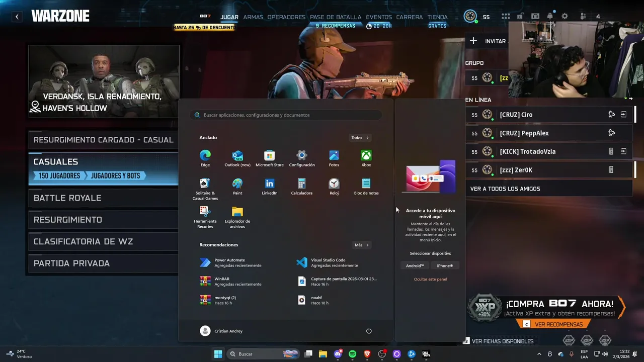This screenshot has width=644, height=362.
Task: Open Brave browser from taskbar
Action: pos(367,354)
